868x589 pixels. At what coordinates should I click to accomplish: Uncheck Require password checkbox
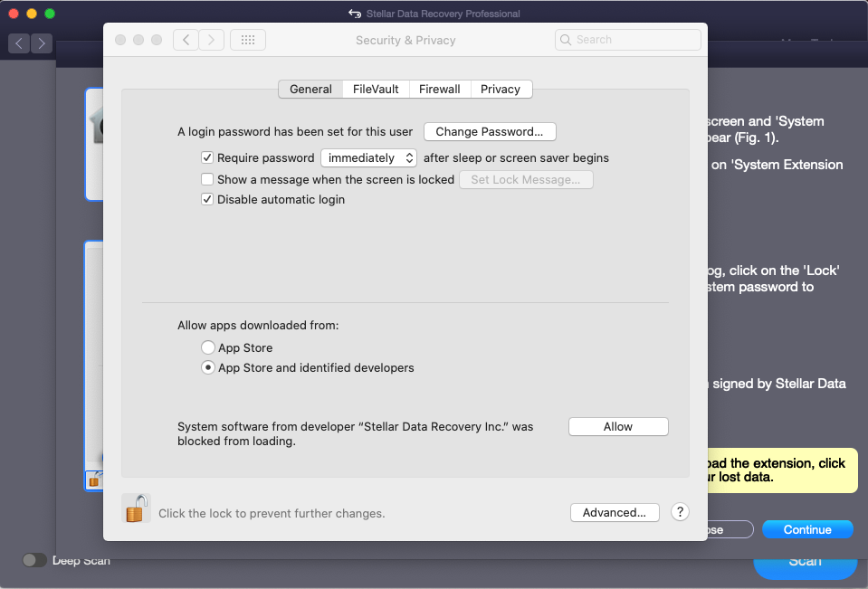coord(207,157)
